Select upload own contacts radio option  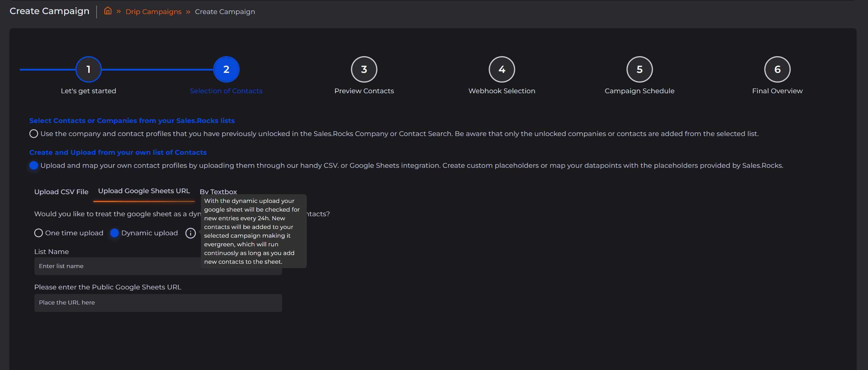pyautogui.click(x=34, y=165)
